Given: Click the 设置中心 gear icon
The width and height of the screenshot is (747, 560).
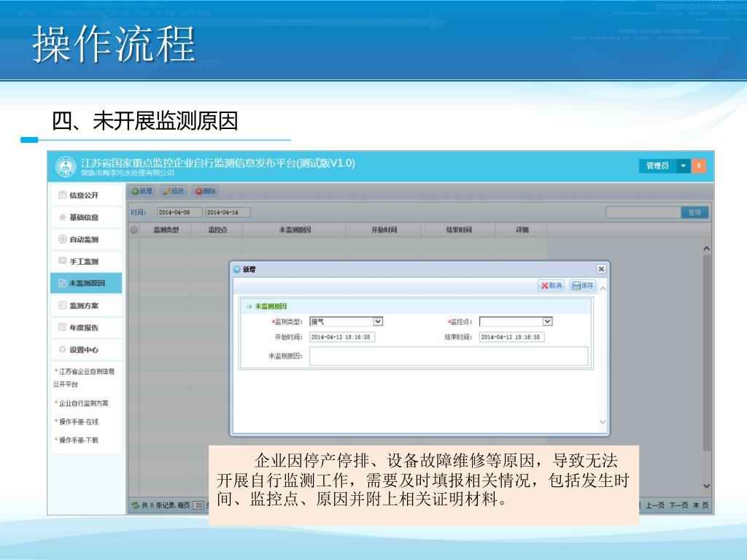Looking at the screenshot, I should [x=62, y=349].
